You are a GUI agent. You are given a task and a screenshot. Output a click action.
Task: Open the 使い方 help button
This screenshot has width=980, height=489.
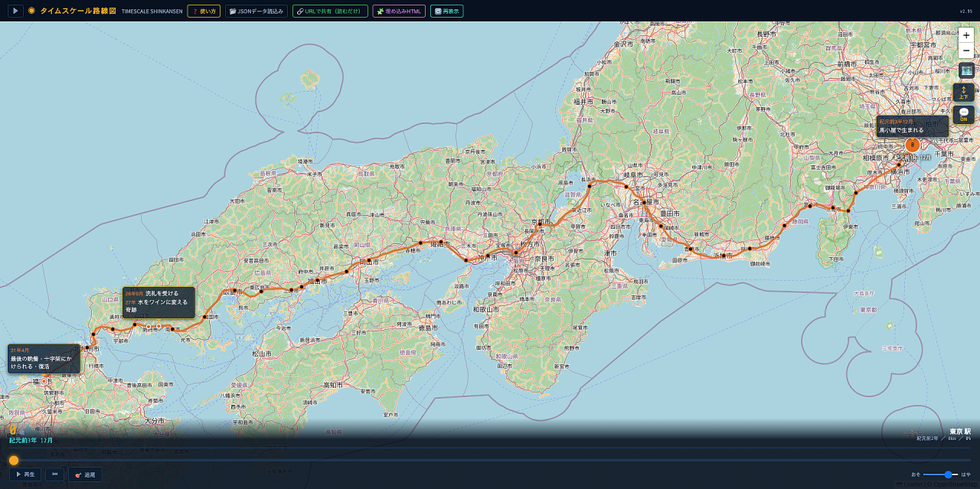click(x=204, y=11)
